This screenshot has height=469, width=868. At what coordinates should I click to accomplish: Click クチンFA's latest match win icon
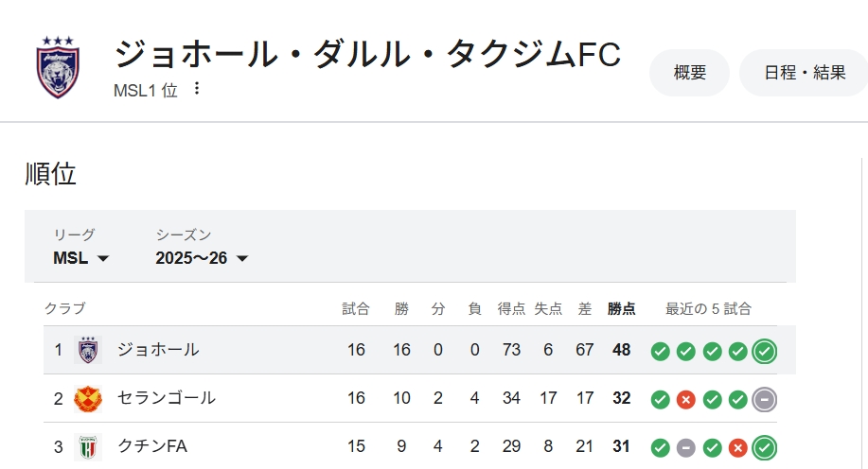[x=765, y=447]
